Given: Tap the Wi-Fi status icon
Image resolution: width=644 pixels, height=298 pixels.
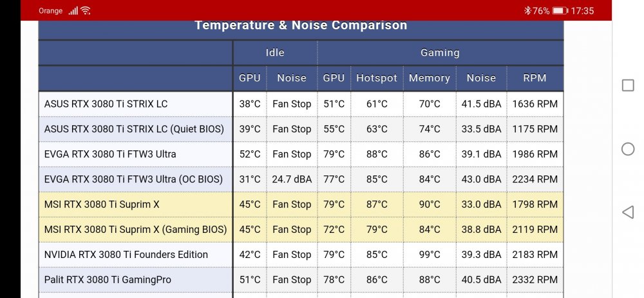Looking at the screenshot, I should (x=86, y=11).
